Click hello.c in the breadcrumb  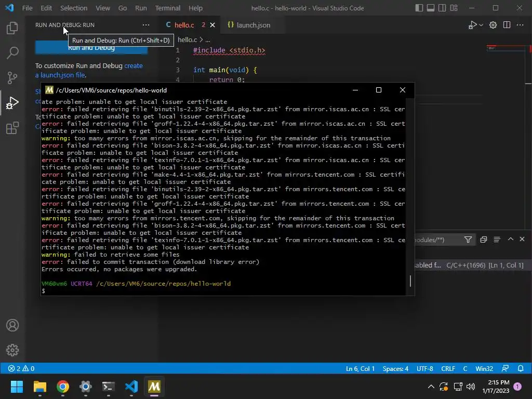187,39
